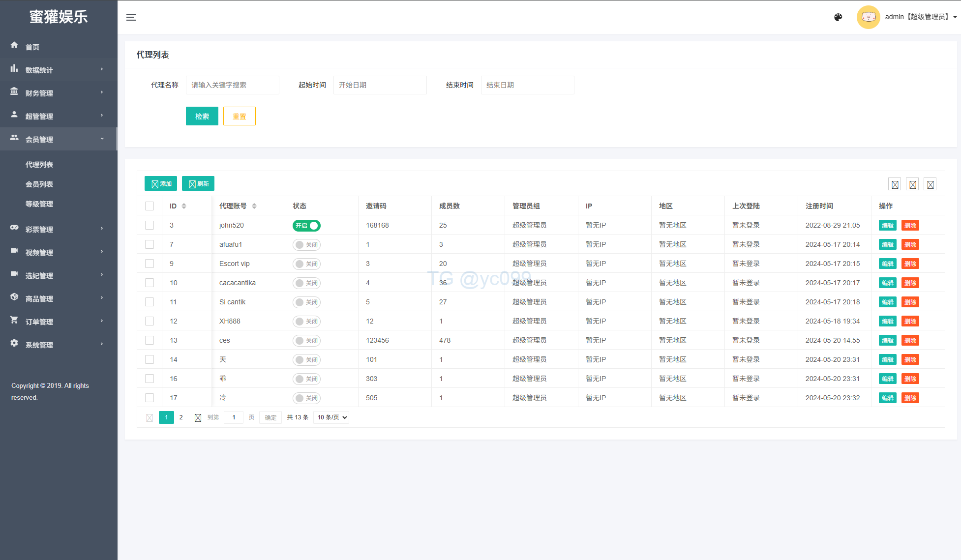Select 等级管理 in the sidebar
961x560 pixels.
(39, 204)
